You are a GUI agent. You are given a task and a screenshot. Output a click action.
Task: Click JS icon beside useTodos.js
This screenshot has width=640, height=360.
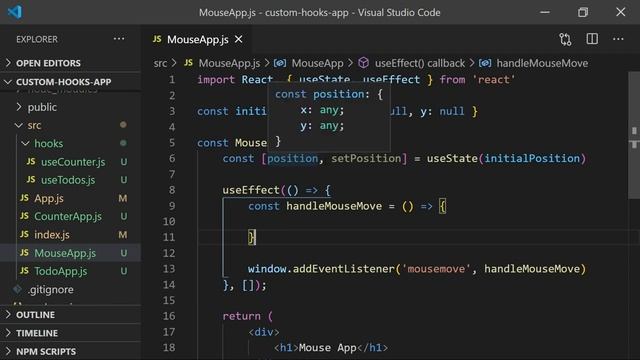tap(31, 180)
